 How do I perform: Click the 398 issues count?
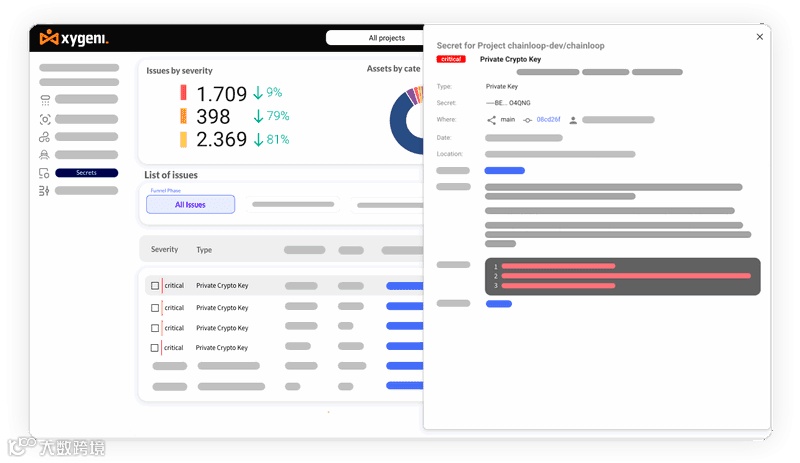coord(213,116)
